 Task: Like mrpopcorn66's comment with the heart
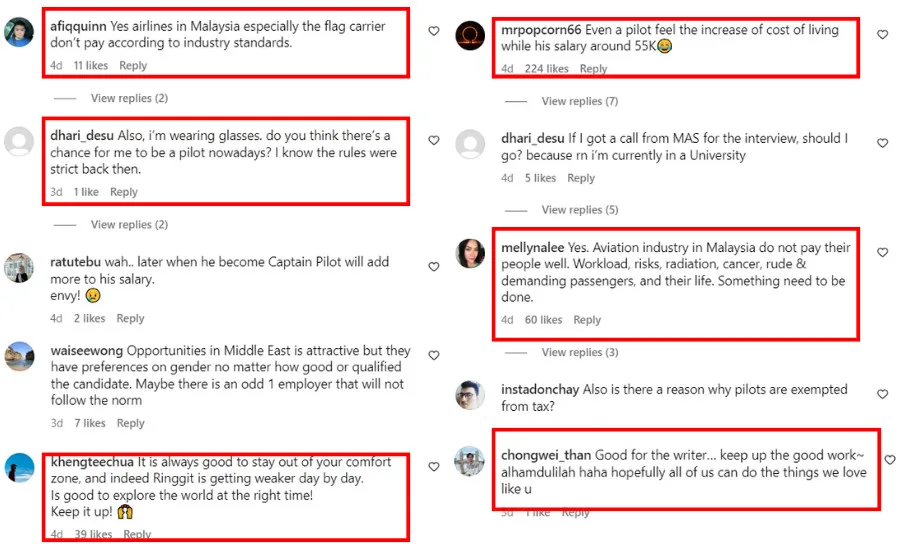(x=882, y=35)
